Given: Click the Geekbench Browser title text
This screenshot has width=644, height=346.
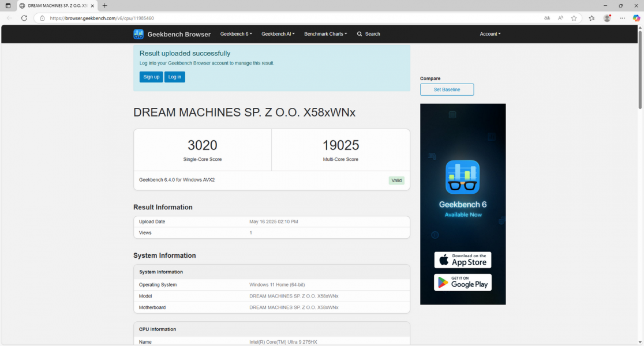Looking at the screenshot, I should (179, 35).
